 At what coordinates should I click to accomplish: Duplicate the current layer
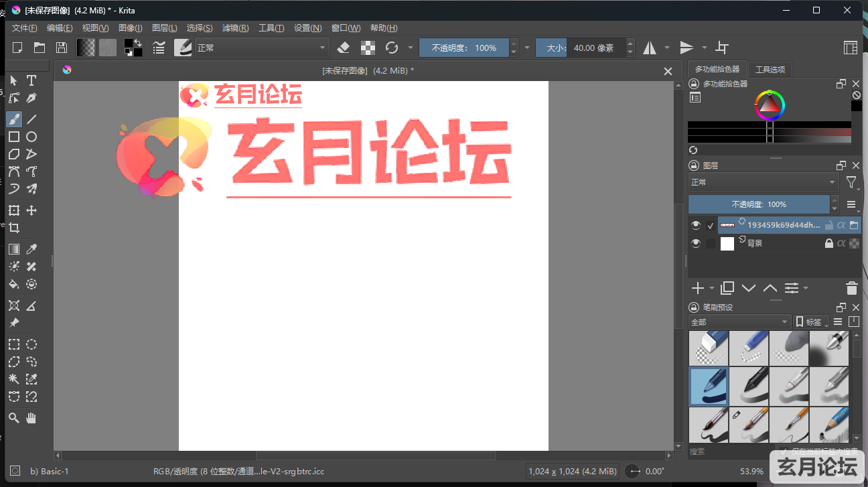[727, 288]
